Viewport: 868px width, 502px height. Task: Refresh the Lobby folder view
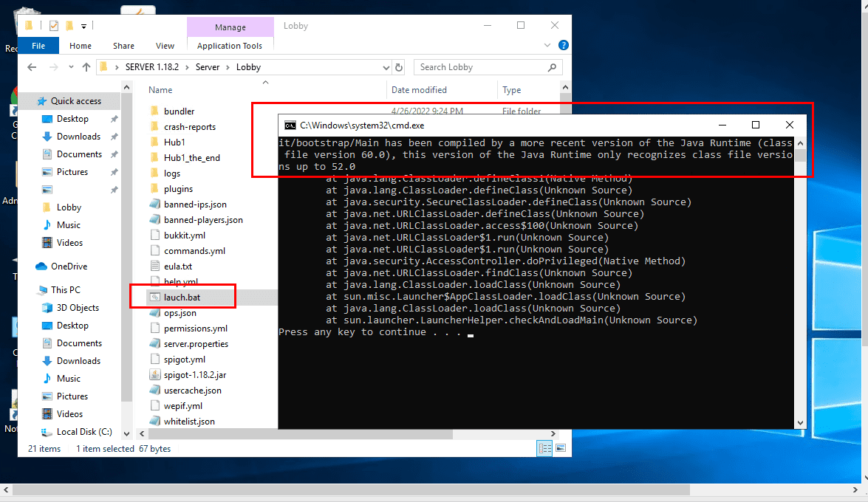click(x=399, y=67)
